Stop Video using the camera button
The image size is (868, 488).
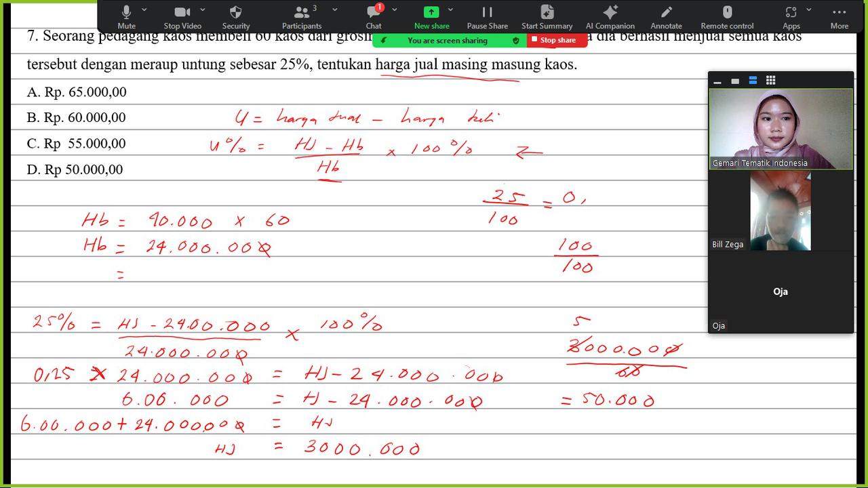point(182,12)
